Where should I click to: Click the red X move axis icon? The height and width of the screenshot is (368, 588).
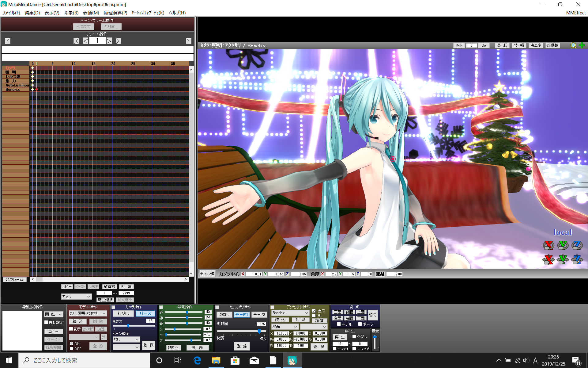(548, 259)
